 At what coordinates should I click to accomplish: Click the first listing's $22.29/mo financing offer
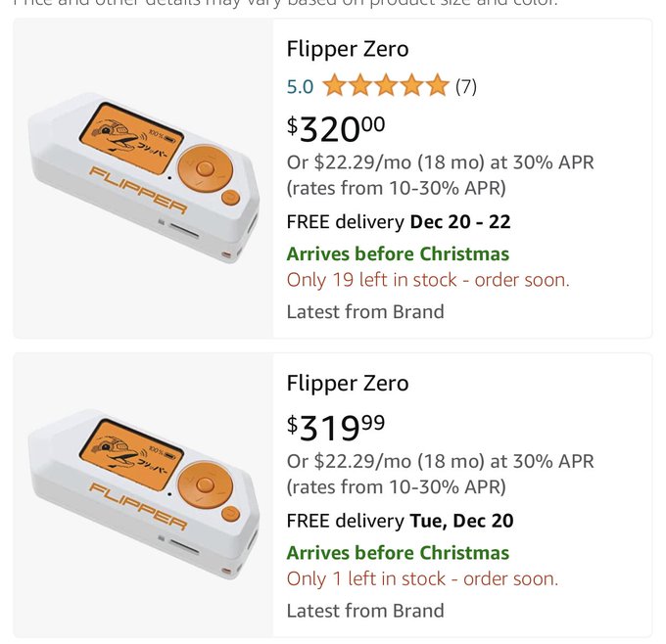click(440, 161)
